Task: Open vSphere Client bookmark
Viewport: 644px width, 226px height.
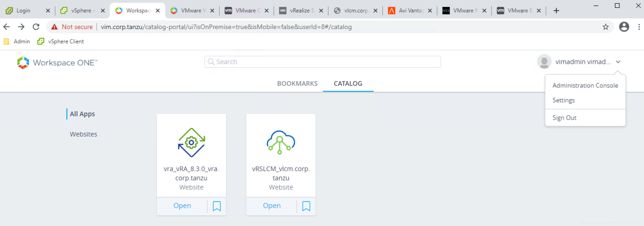Action: [60, 41]
